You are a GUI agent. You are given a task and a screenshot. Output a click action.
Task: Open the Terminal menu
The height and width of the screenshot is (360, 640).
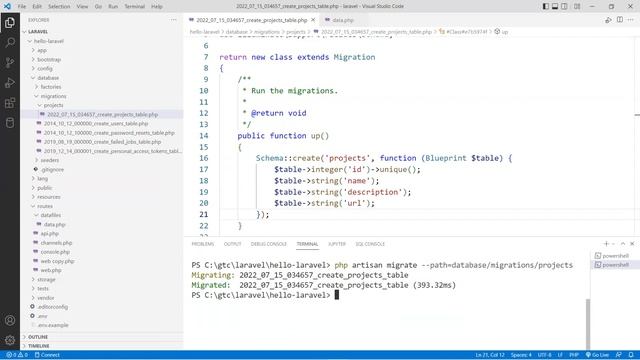pyautogui.click(x=134, y=6)
